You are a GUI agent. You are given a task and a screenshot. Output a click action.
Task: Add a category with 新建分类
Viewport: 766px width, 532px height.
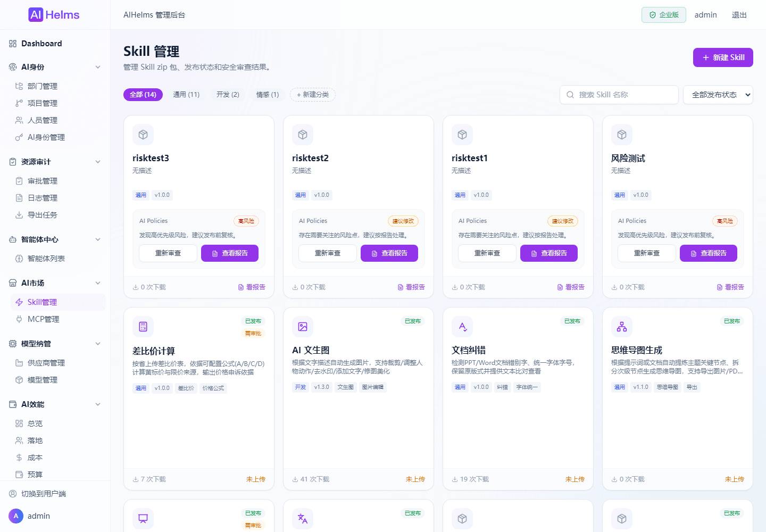pyautogui.click(x=313, y=95)
